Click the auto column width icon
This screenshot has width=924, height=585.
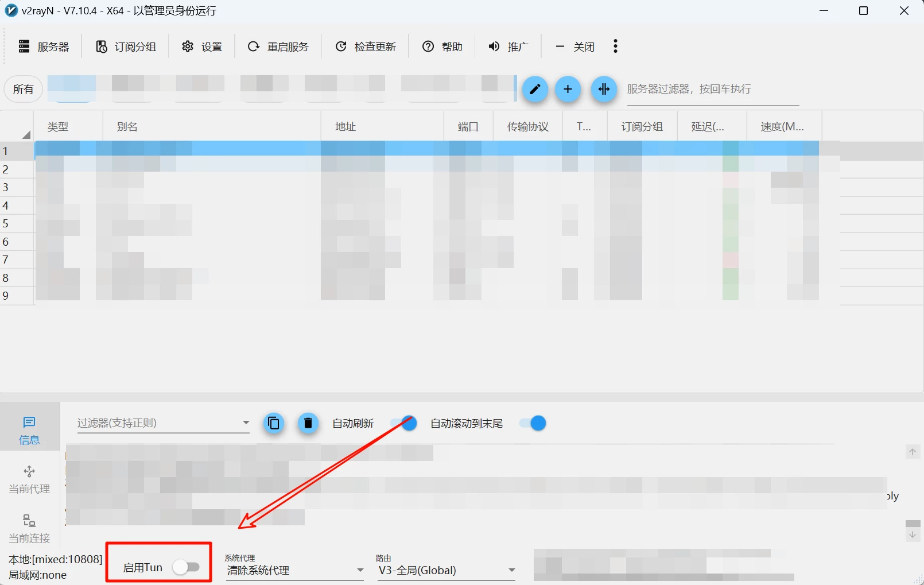(604, 89)
